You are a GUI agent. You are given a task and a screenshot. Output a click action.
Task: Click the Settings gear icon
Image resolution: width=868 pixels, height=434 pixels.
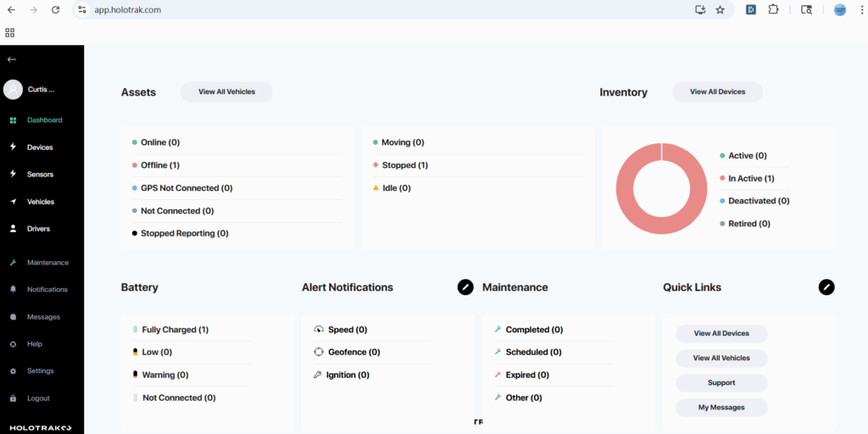pyautogui.click(x=14, y=371)
